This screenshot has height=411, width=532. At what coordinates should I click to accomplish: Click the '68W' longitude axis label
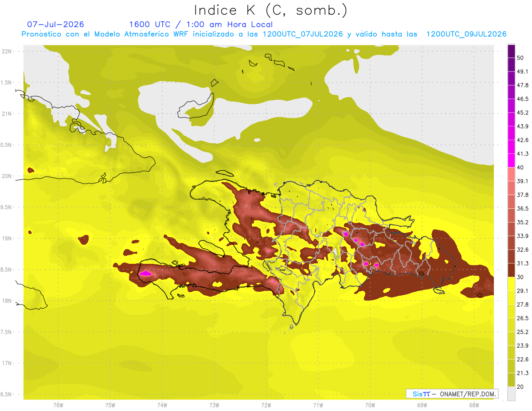(x=474, y=405)
